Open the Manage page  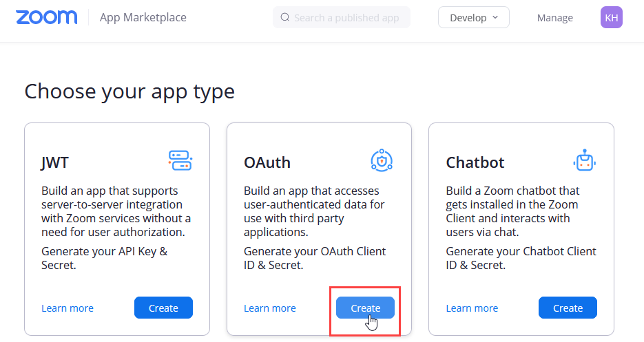pyautogui.click(x=554, y=18)
